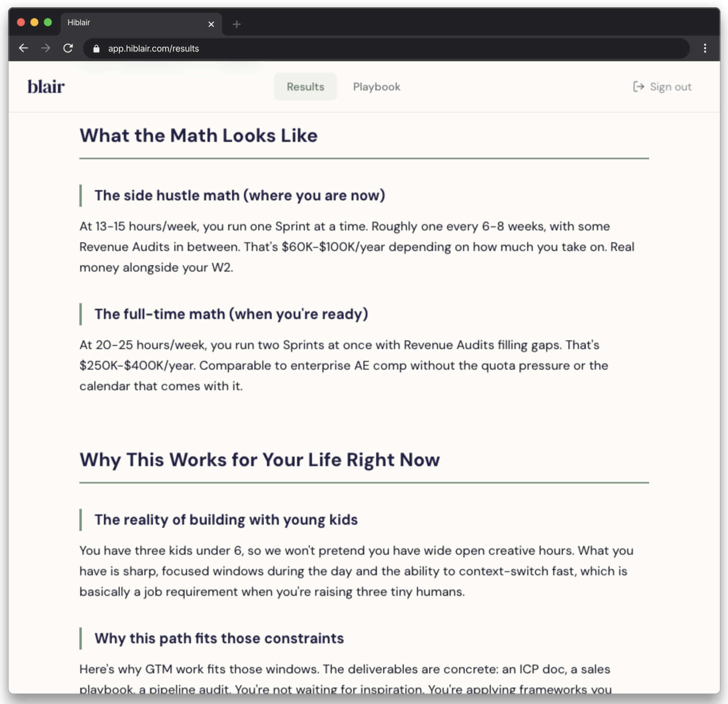Click "The full-time math (when you're ready)" subheading

click(231, 314)
